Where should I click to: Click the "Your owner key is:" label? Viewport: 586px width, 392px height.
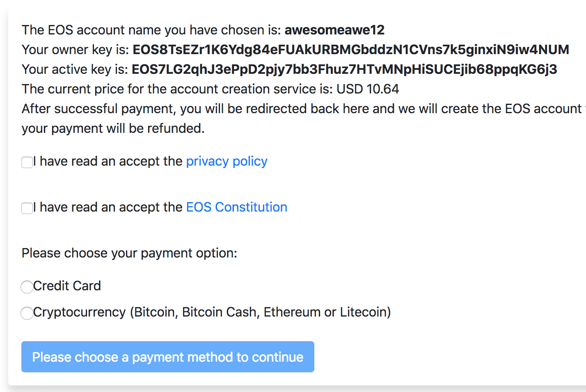(x=76, y=50)
